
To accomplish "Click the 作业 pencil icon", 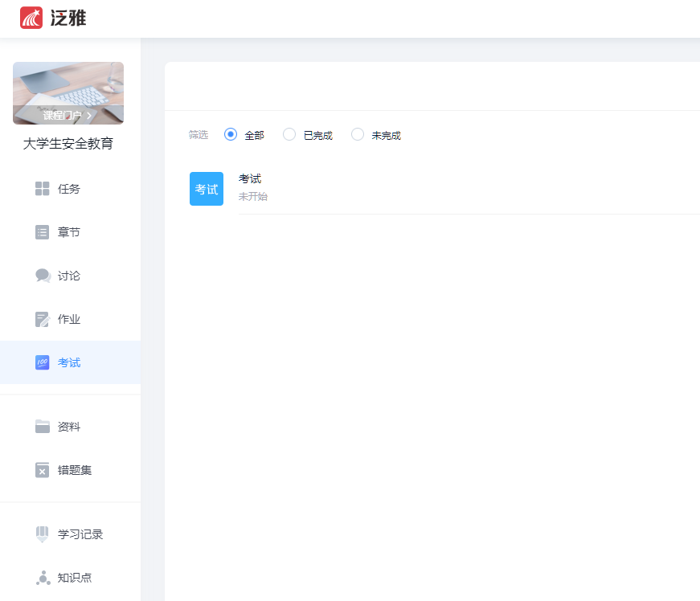I will pos(43,319).
